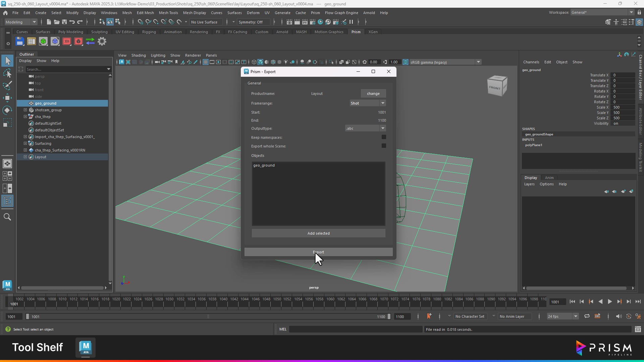The height and width of the screenshot is (362, 644).
Task: Click frame 1050 on the time slider
Action: [277, 304]
